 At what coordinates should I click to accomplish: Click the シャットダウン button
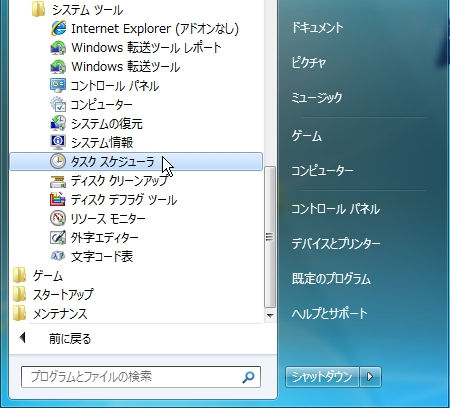[x=322, y=377]
